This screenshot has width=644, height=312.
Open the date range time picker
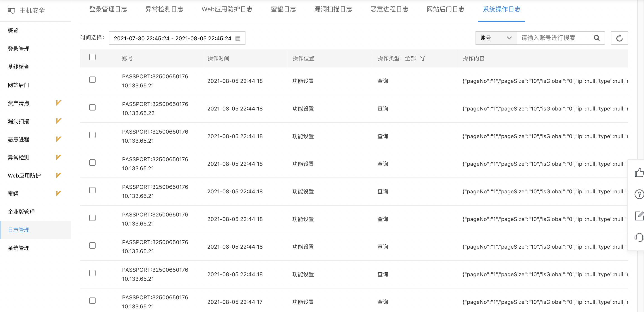tap(177, 38)
